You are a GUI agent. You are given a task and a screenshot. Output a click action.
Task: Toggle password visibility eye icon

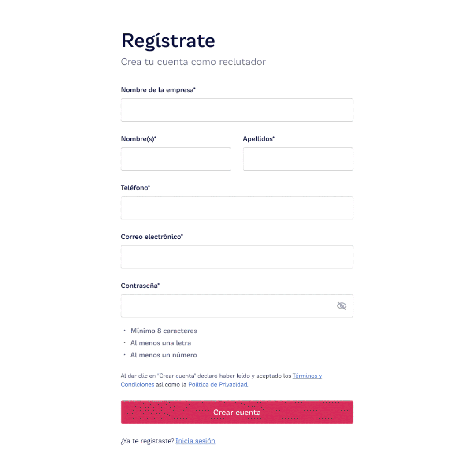tap(342, 306)
